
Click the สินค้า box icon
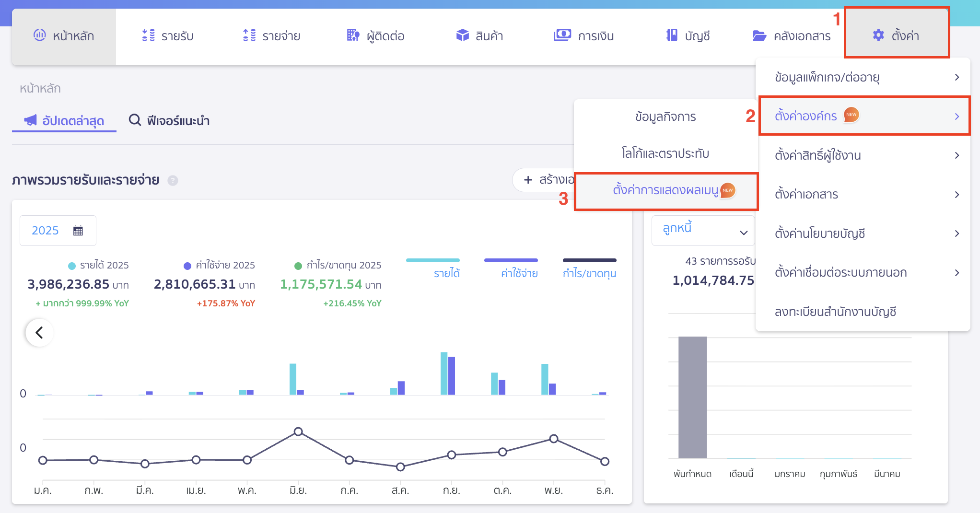tap(462, 35)
